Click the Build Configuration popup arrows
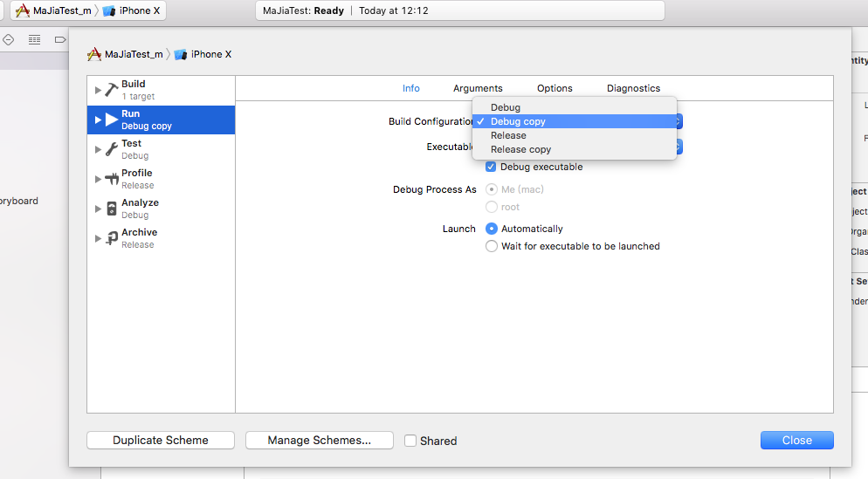 [x=679, y=121]
